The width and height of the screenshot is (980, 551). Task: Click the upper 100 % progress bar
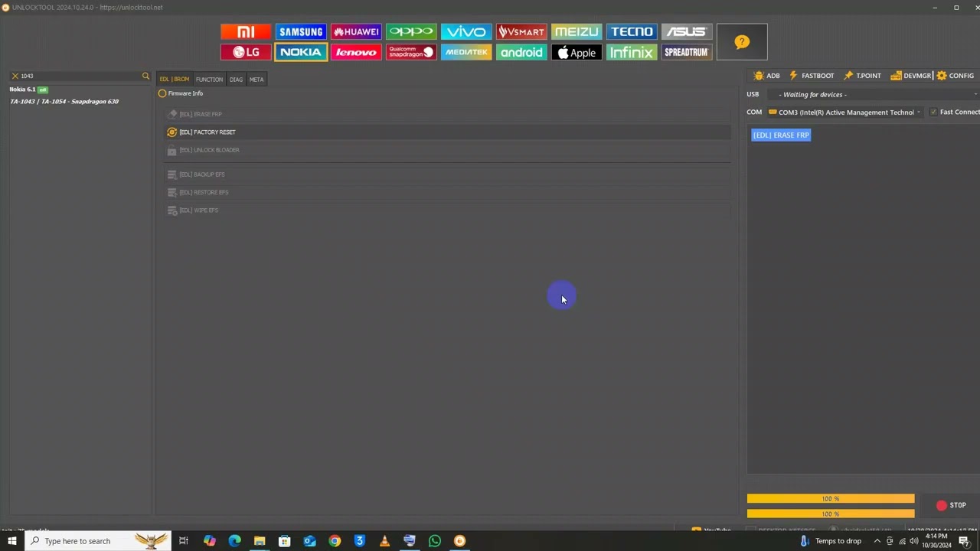831,499
